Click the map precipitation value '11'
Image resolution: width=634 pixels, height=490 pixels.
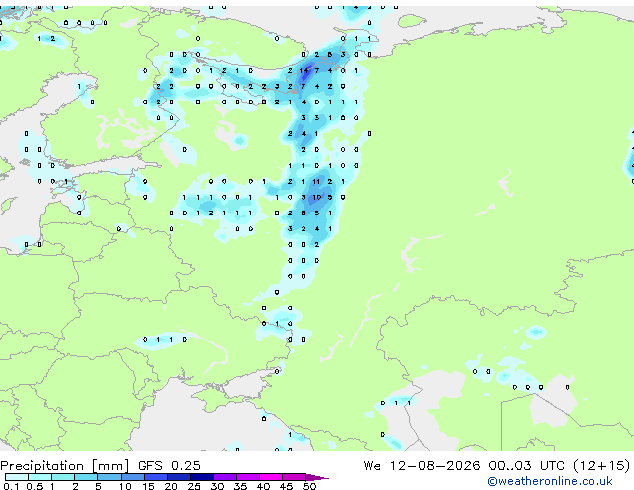pyautogui.click(x=316, y=182)
